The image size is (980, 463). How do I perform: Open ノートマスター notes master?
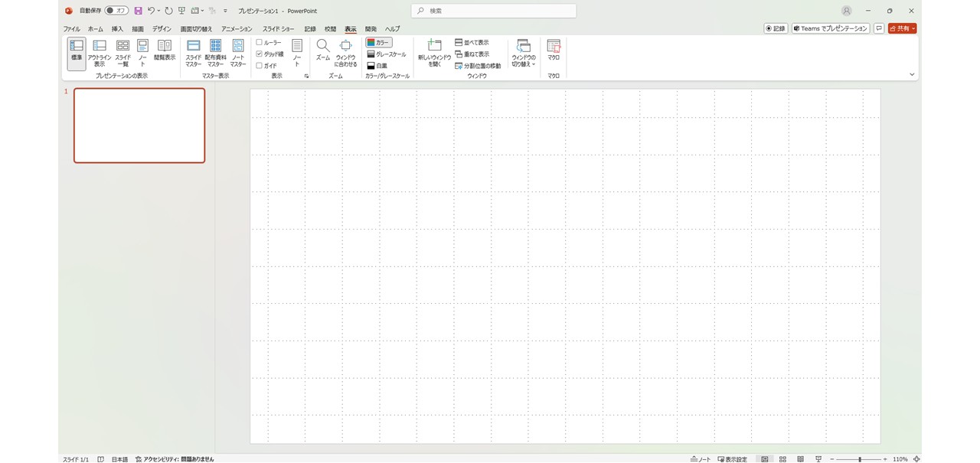coord(238,54)
